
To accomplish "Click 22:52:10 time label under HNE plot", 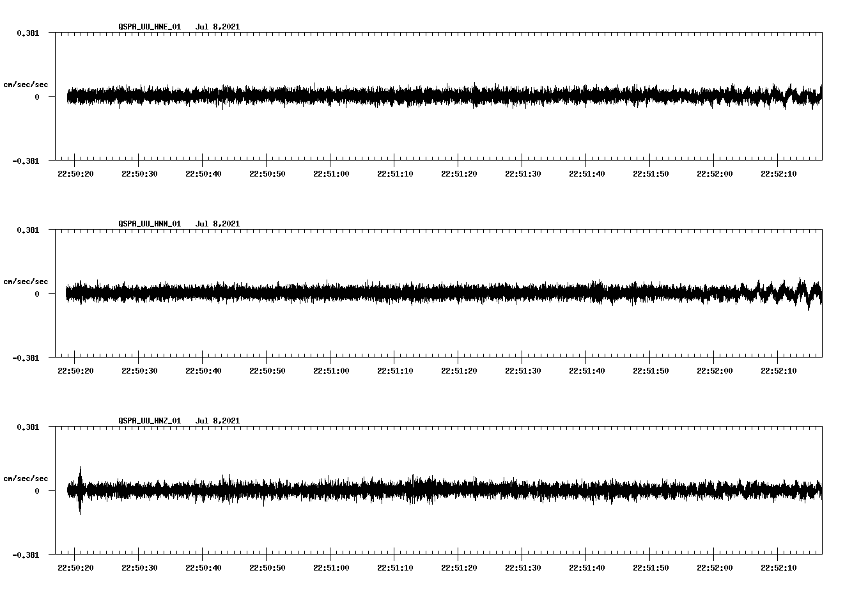I will (x=779, y=174).
